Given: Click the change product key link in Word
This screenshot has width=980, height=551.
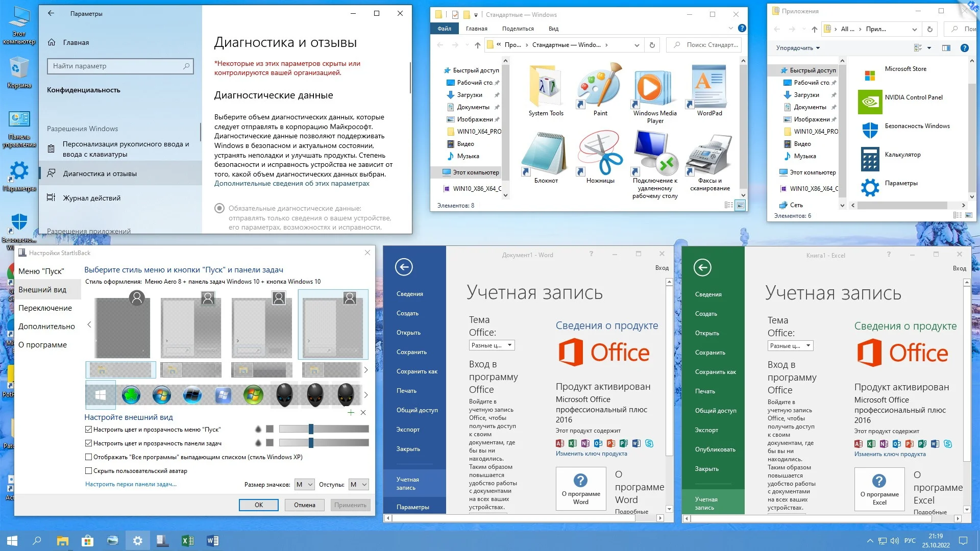Looking at the screenshot, I should (591, 454).
